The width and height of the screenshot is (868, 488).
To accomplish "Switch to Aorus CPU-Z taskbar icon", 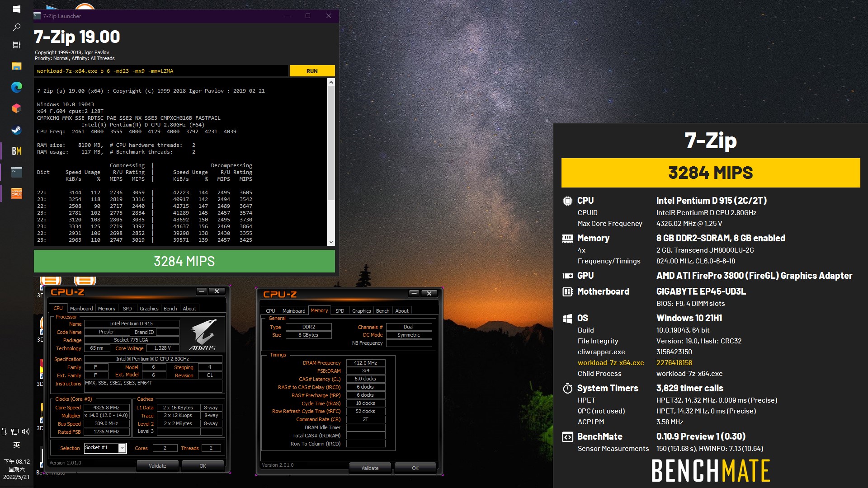I will (x=16, y=193).
